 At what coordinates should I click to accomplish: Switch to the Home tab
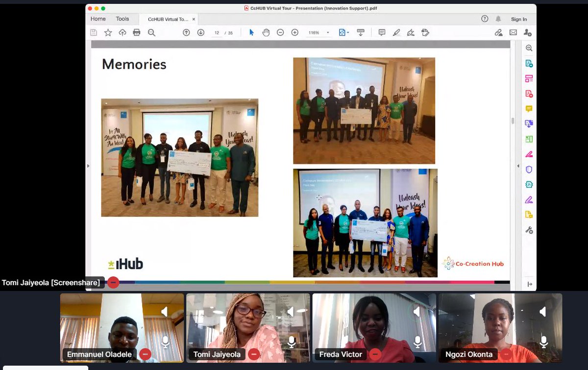click(98, 19)
